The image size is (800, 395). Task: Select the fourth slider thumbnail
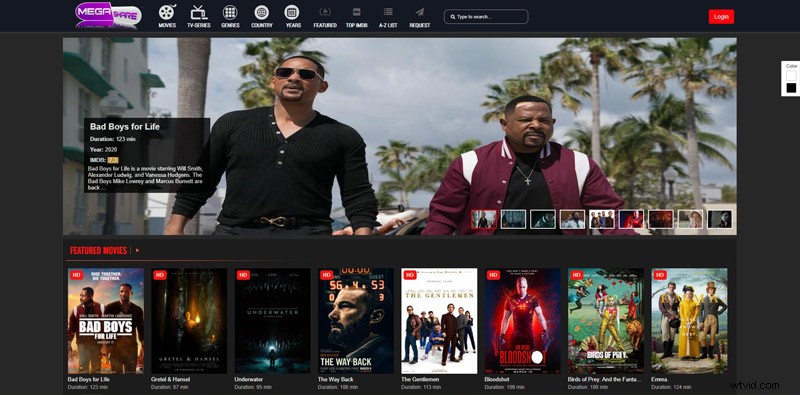click(x=572, y=219)
